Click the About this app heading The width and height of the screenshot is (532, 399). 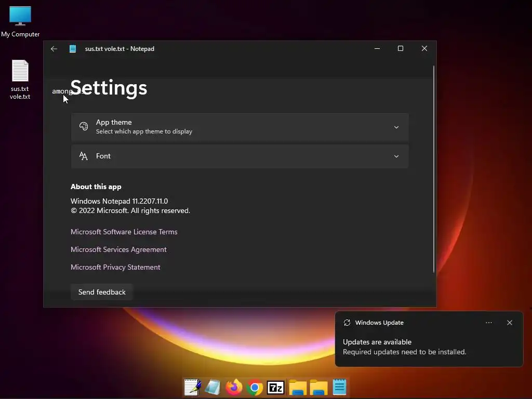96,187
